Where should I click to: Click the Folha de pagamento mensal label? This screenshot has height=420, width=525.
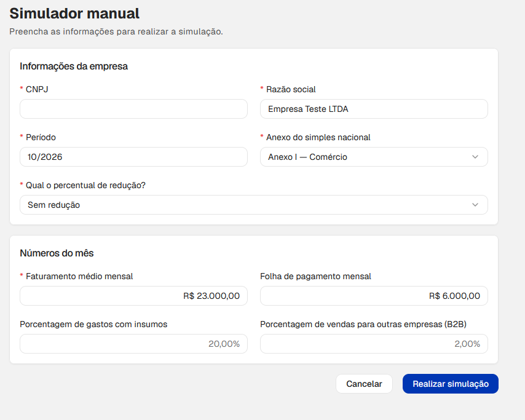[315, 276]
